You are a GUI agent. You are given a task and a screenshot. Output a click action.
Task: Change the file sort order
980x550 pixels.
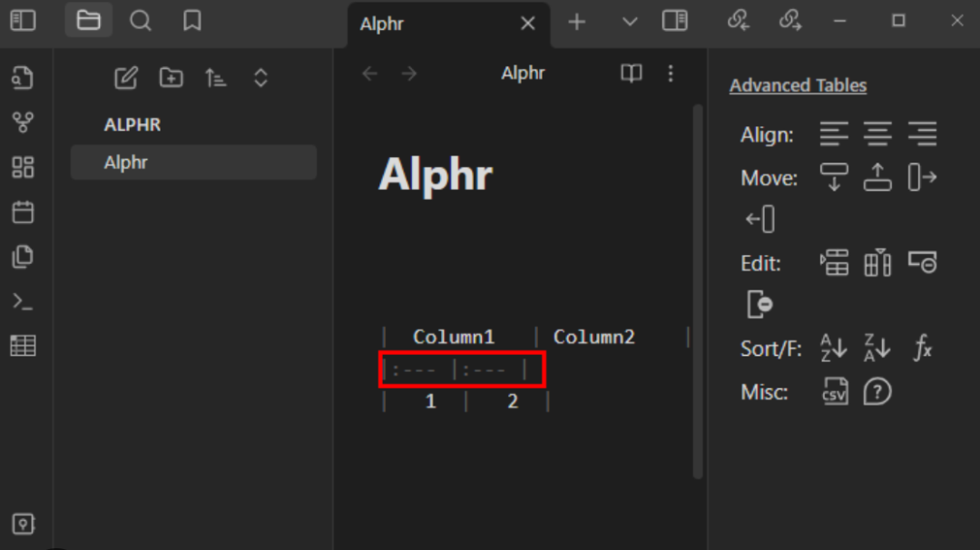(x=216, y=78)
